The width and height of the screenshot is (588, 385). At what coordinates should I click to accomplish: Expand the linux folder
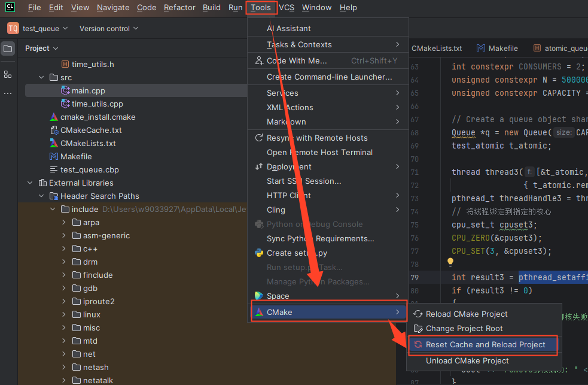tap(64, 314)
